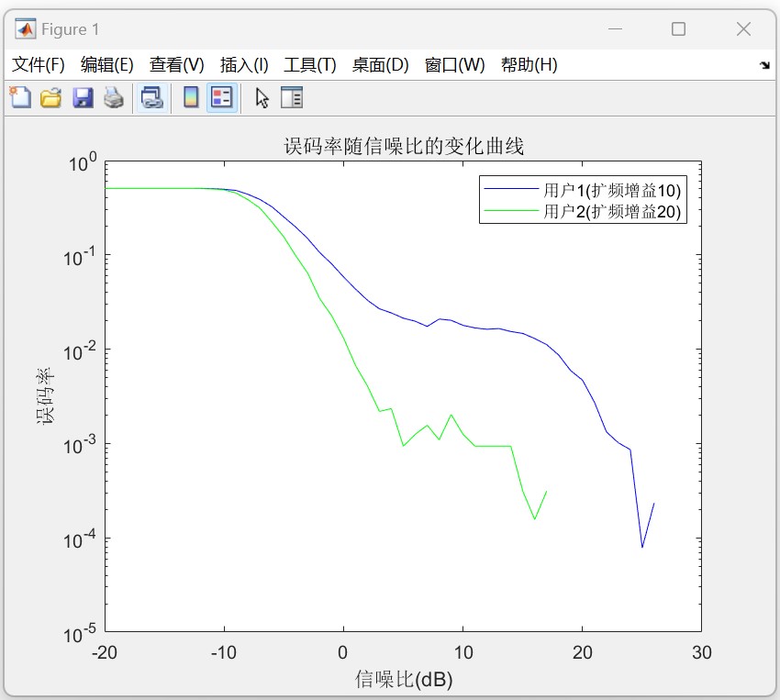The image size is (780, 700).
Task: Minimize the Figure 1 window
Action: [x=616, y=28]
